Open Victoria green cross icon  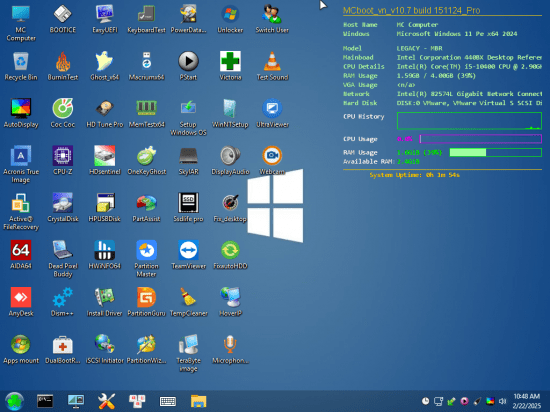pos(230,66)
